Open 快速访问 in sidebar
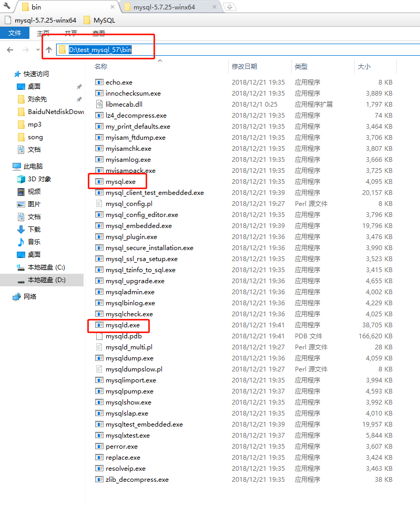 pos(32,74)
